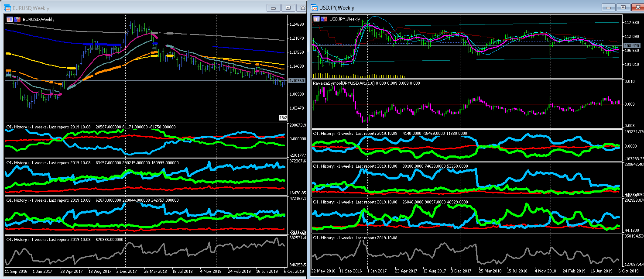Click the 346353.5 value on EURUSD bottom scale
Screen dimensions: 644x279
pos(297,265)
